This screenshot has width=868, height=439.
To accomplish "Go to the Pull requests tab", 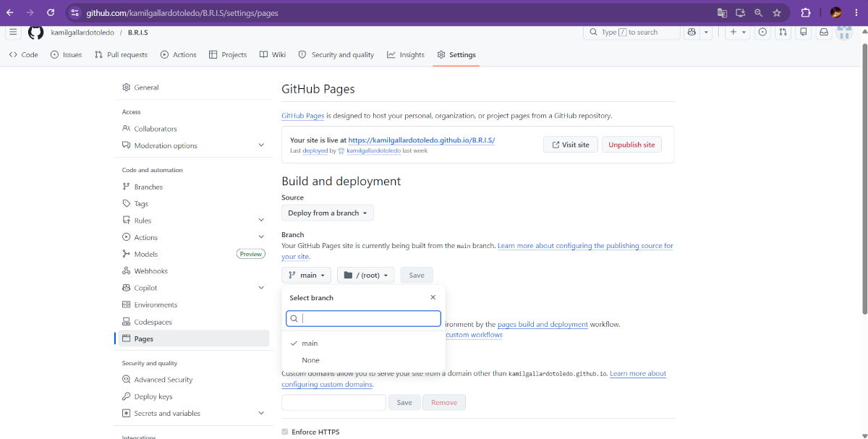I will point(121,55).
